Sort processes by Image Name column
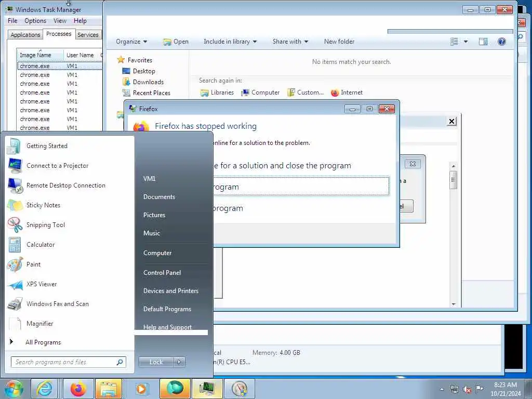Image resolution: width=532 pixels, height=399 pixels. pos(40,55)
